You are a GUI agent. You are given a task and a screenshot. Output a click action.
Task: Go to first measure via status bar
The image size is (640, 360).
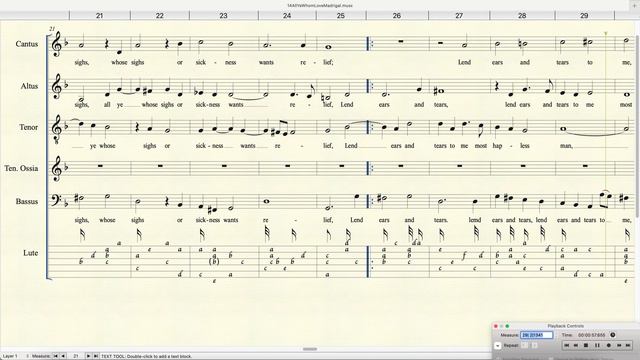coord(56,356)
